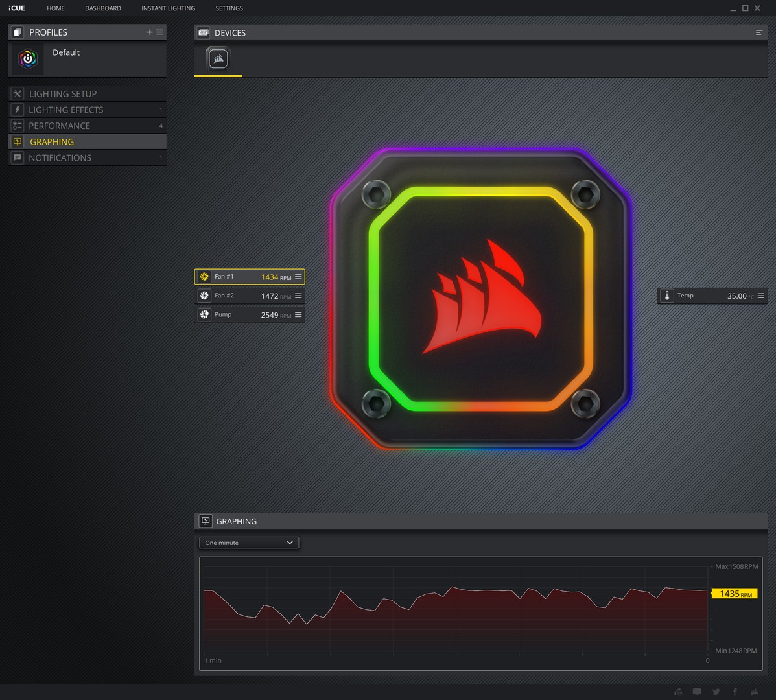
Task: Toggle Fan #2 sensor graphing row
Action: (250, 296)
